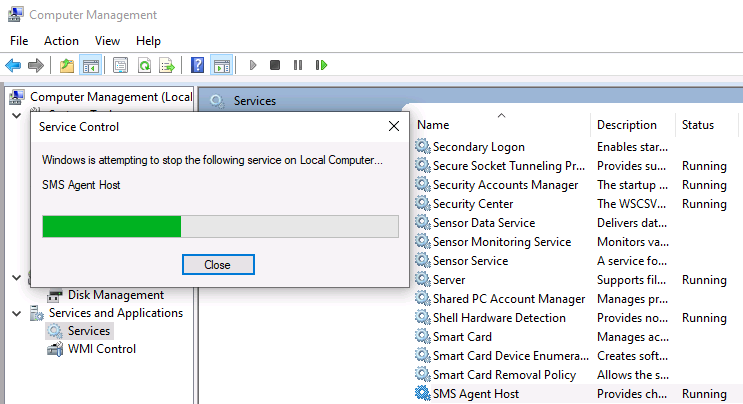The height and width of the screenshot is (404, 743).
Task: Click the Disk Management icon
Action: pyautogui.click(x=54, y=295)
